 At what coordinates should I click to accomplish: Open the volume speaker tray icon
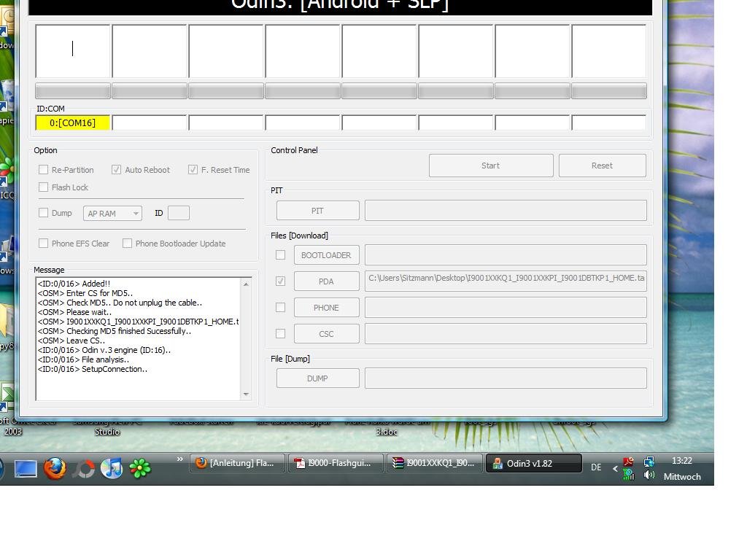649,475
